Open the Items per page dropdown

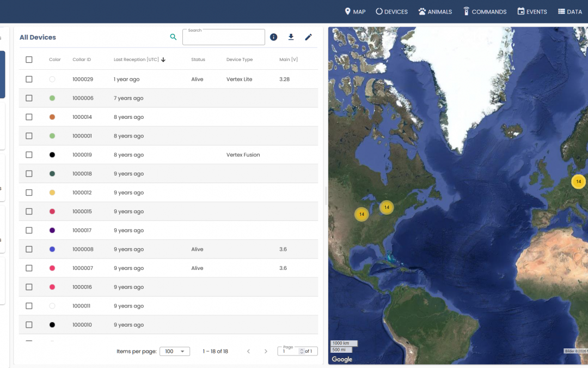pyautogui.click(x=174, y=351)
